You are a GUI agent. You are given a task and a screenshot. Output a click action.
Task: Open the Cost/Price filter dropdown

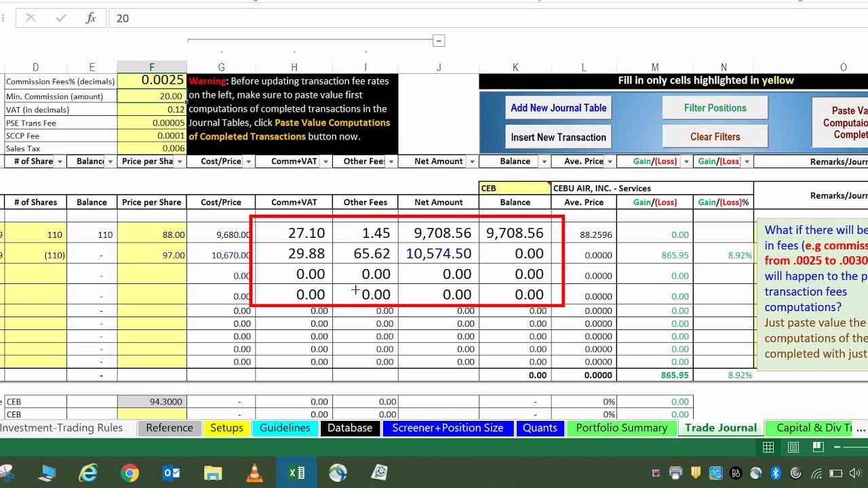248,161
